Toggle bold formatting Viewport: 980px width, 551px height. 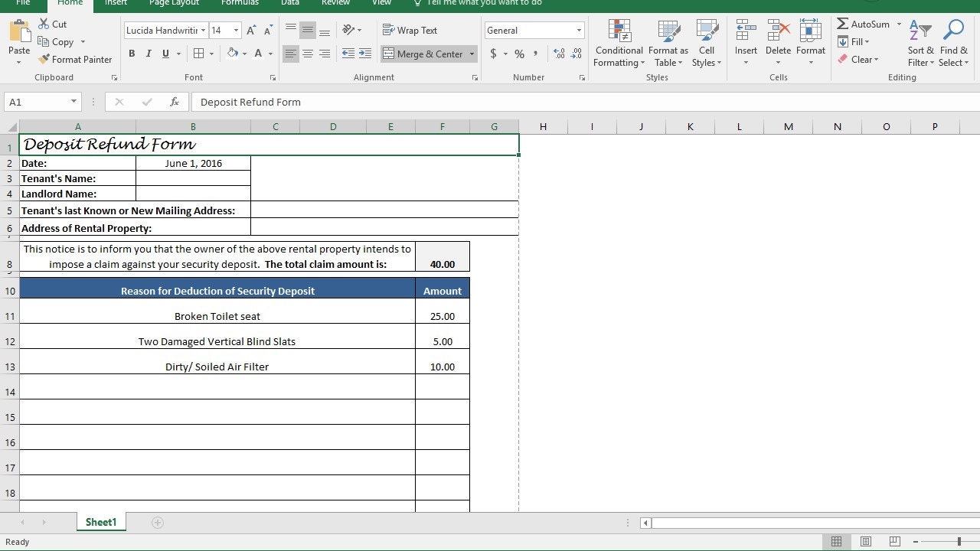tap(132, 54)
